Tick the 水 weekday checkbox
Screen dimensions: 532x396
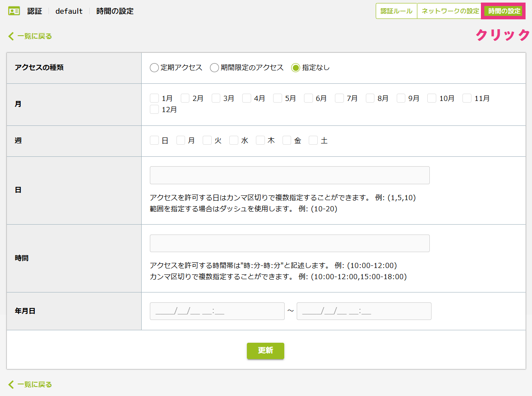pyautogui.click(x=234, y=140)
